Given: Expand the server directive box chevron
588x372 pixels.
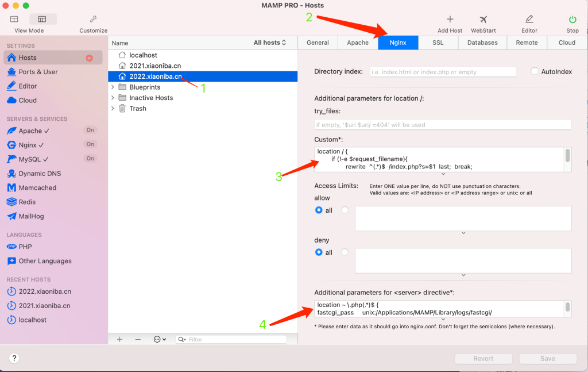Looking at the screenshot, I should click(x=443, y=320).
